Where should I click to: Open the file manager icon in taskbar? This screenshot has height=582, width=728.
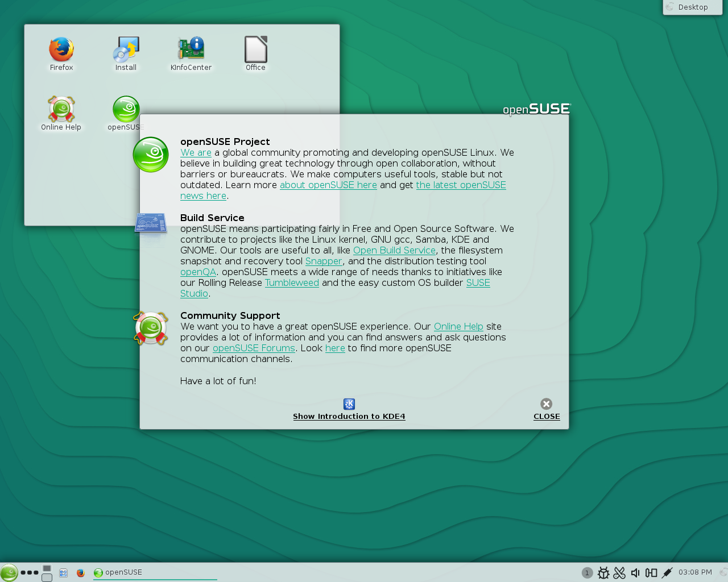coord(64,573)
